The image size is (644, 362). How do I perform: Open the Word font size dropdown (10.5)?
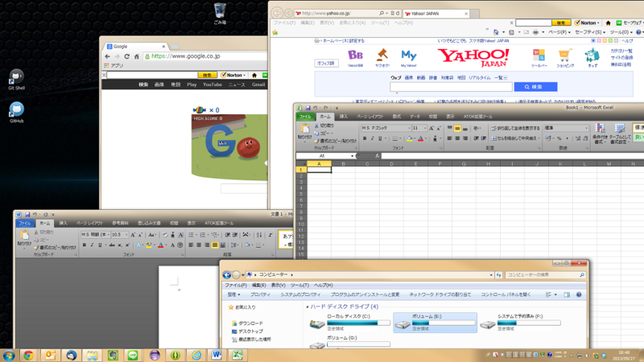click(x=126, y=235)
